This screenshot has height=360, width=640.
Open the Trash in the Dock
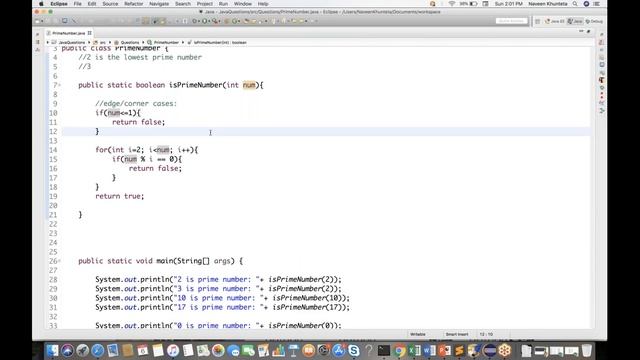[x=586, y=351]
